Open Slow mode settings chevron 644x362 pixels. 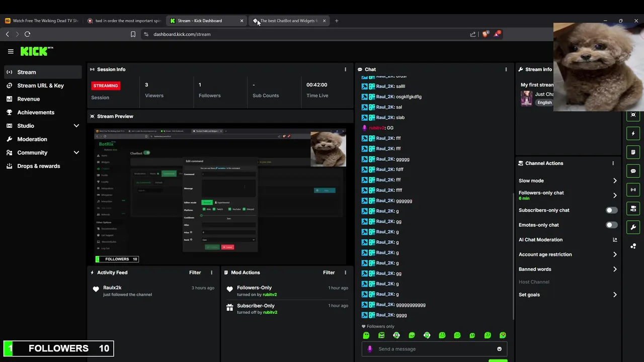click(x=615, y=180)
